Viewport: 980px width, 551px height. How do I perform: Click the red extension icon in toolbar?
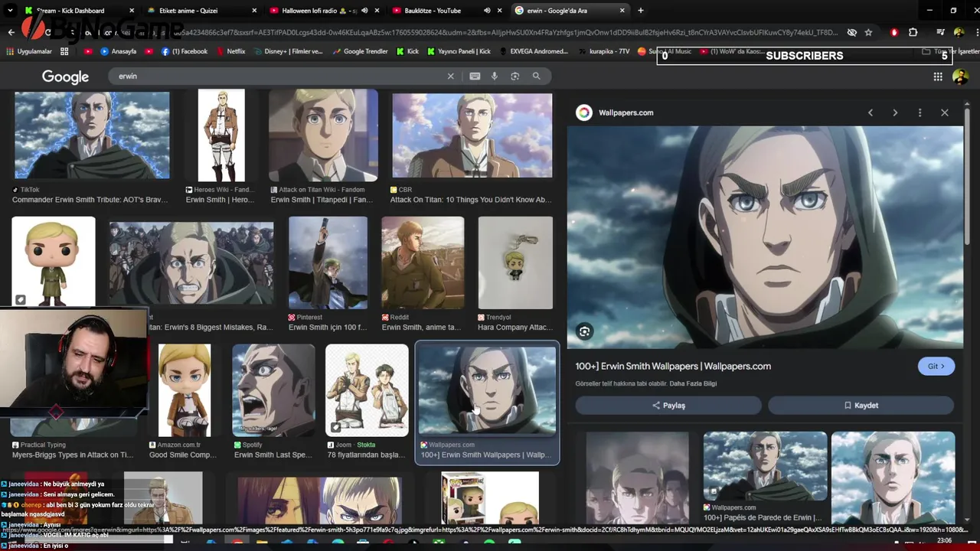893,32
